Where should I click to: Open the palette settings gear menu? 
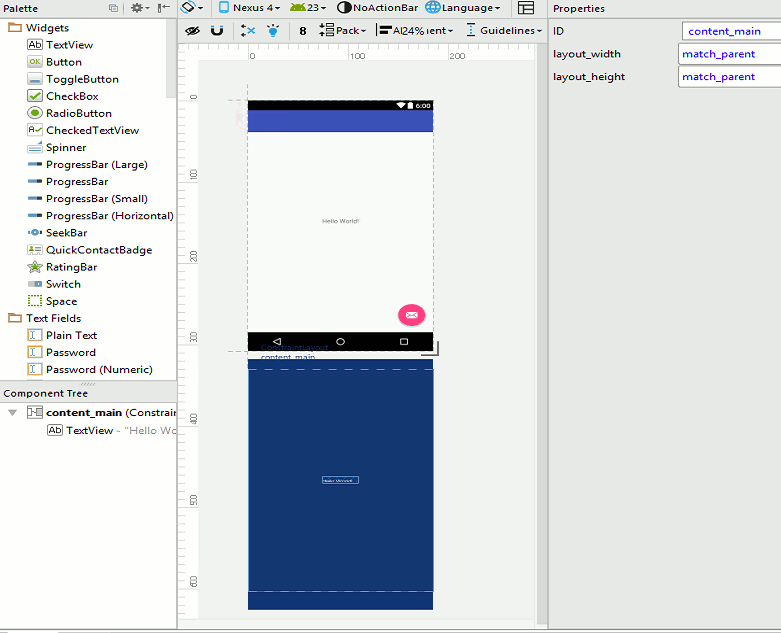pyautogui.click(x=139, y=8)
